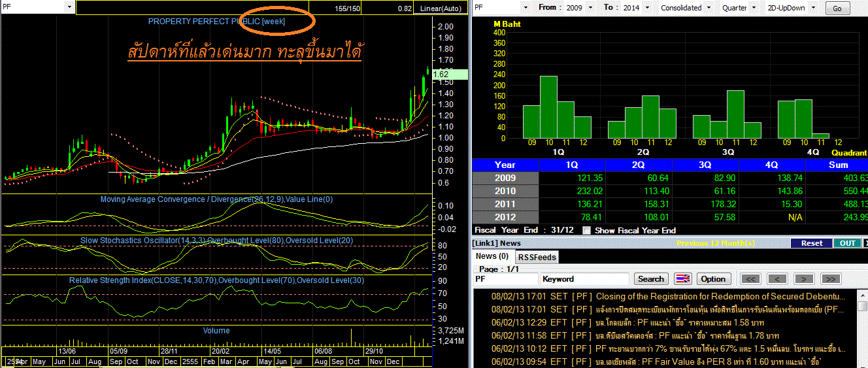Click the Linear(Auto) scale label
Viewport: 868px width, 368px height.
tap(441, 8)
